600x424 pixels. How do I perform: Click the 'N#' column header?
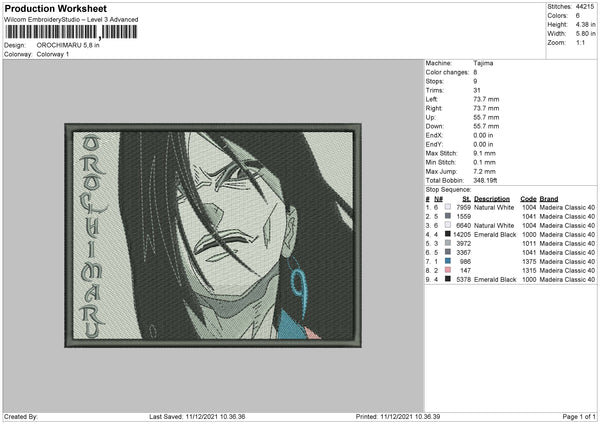point(439,199)
